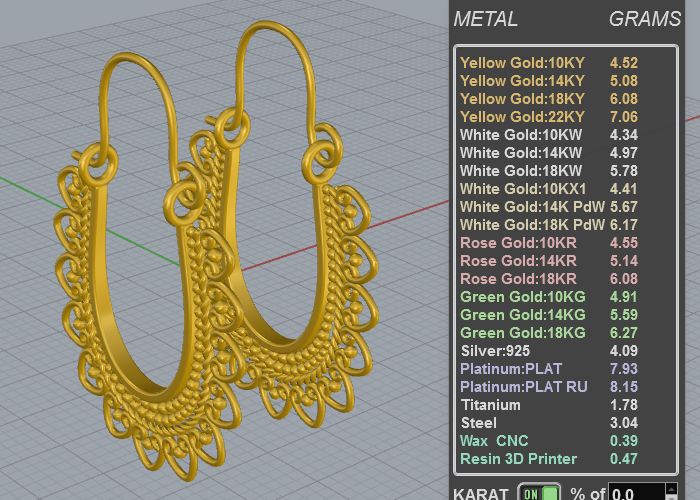Click the 0.47 grams Resin weight value
Screen dimensions: 700x500
tap(624, 459)
